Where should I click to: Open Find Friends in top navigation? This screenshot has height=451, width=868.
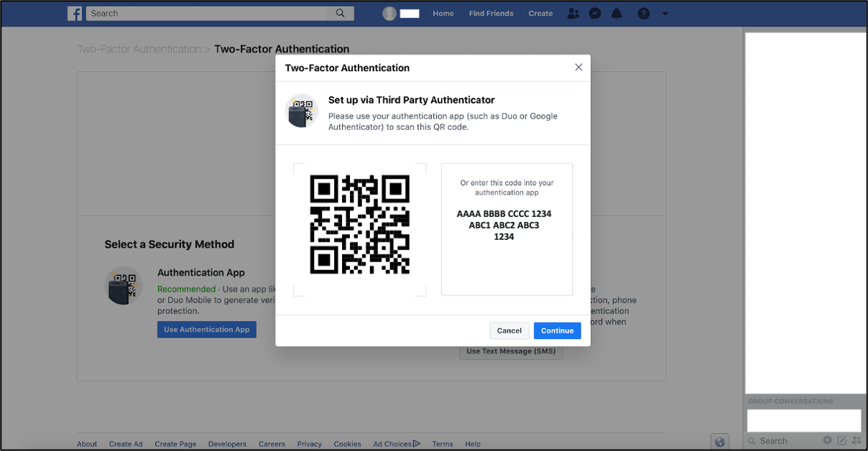(491, 14)
